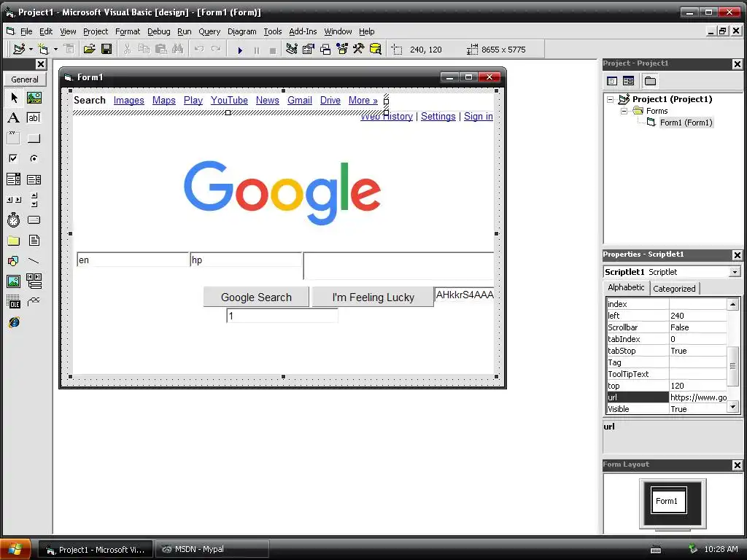The height and width of the screenshot is (560, 747).
Task: Select the OptionButton control tool
Action: pyautogui.click(x=34, y=158)
